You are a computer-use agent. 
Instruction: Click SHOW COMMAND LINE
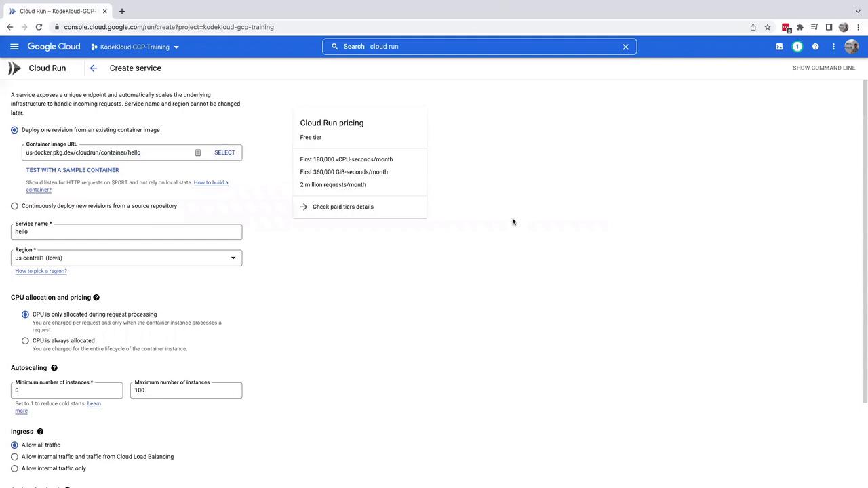824,68
